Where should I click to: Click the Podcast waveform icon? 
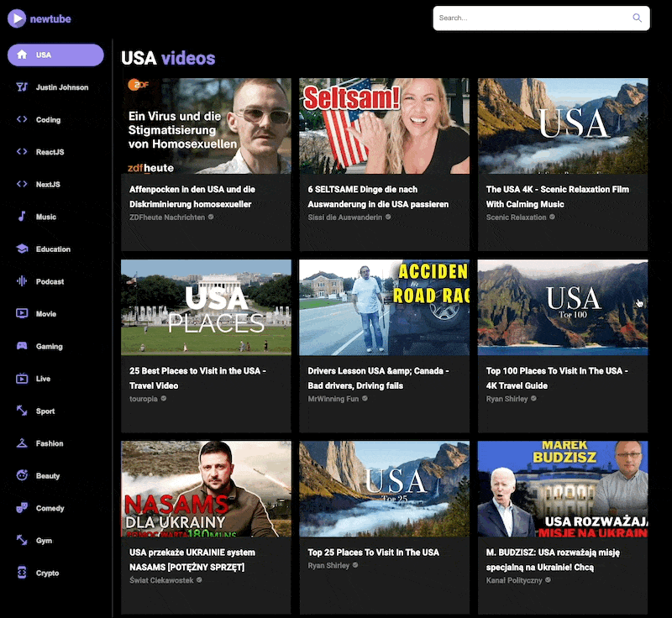coord(22,281)
